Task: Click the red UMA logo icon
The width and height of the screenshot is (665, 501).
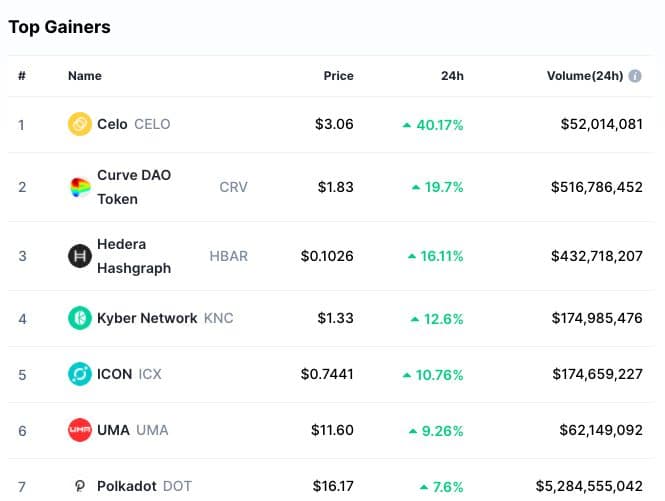Action: 80,430
